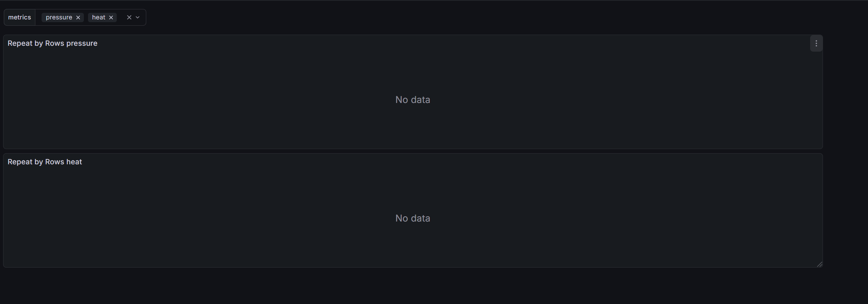Click the "Repeat by Rows heat" panel title
This screenshot has height=304, width=868.
(45, 162)
